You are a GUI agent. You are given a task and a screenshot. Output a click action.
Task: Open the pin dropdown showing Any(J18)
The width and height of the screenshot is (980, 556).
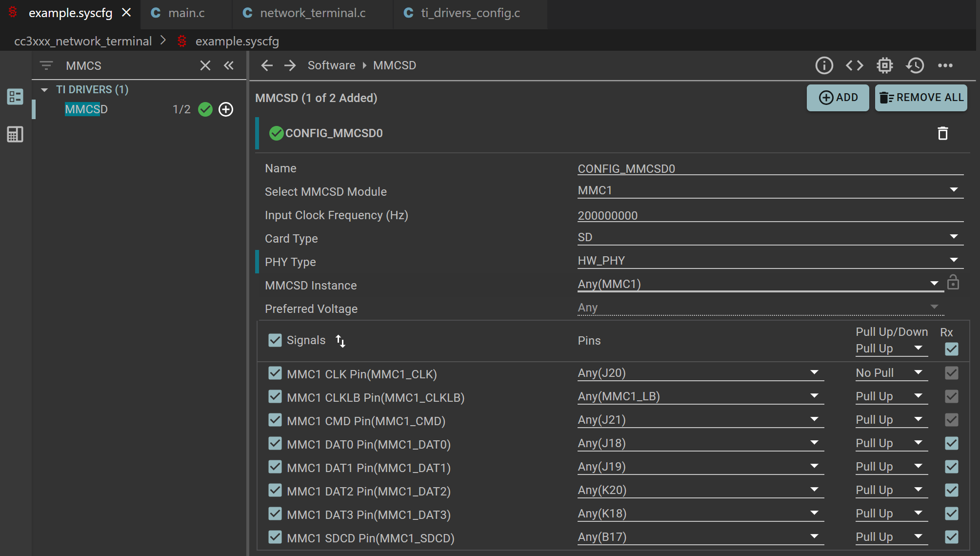tap(700, 443)
